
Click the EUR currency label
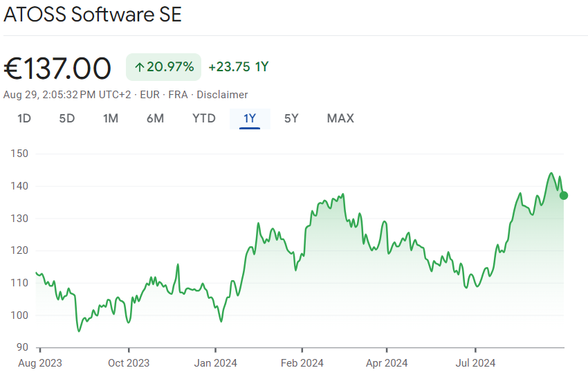149,95
